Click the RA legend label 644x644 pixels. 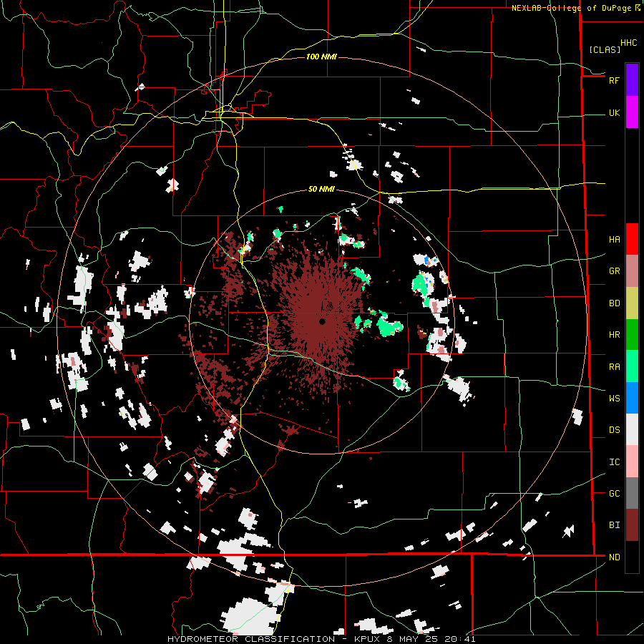point(614,367)
